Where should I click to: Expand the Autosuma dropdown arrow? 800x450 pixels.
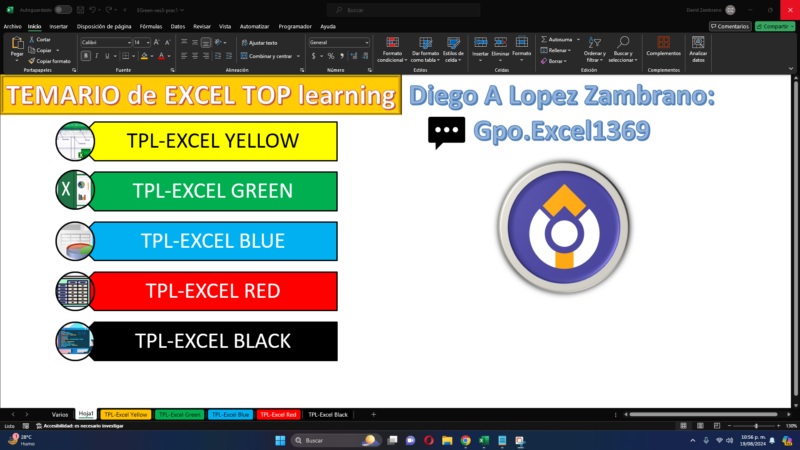tap(578, 39)
